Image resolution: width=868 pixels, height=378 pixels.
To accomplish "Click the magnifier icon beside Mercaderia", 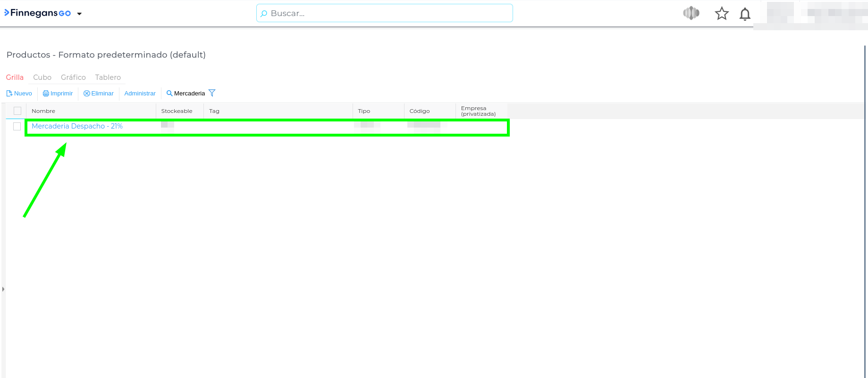I will click(x=169, y=93).
